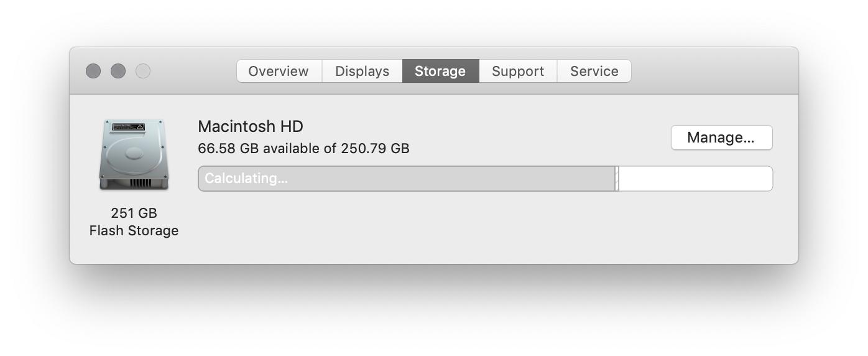Click the disabled zoom window button
The image size is (868, 356).
143,71
